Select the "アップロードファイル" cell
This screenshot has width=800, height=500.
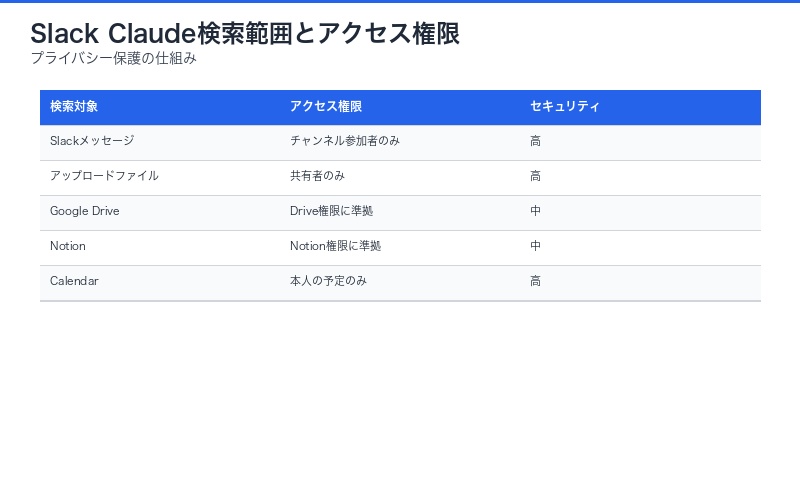104,177
